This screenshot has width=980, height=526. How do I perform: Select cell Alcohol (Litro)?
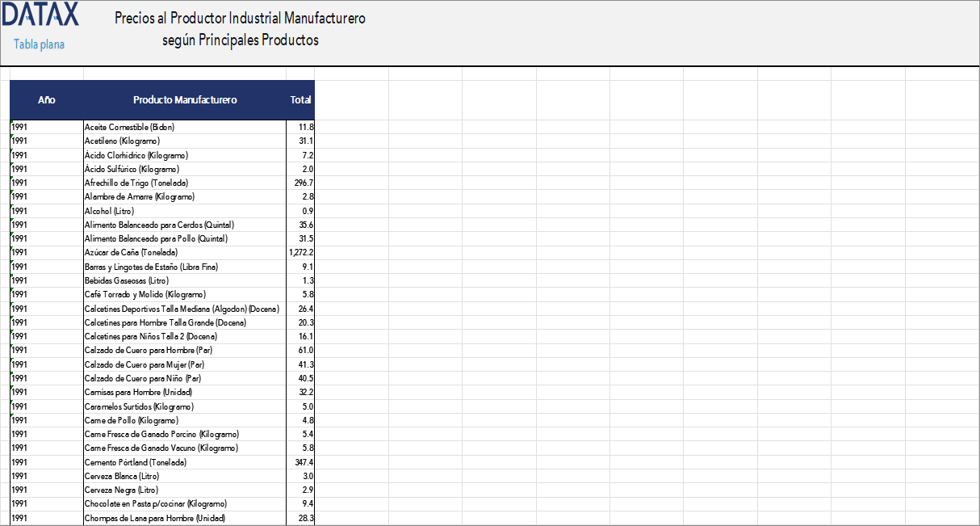pos(185,211)
